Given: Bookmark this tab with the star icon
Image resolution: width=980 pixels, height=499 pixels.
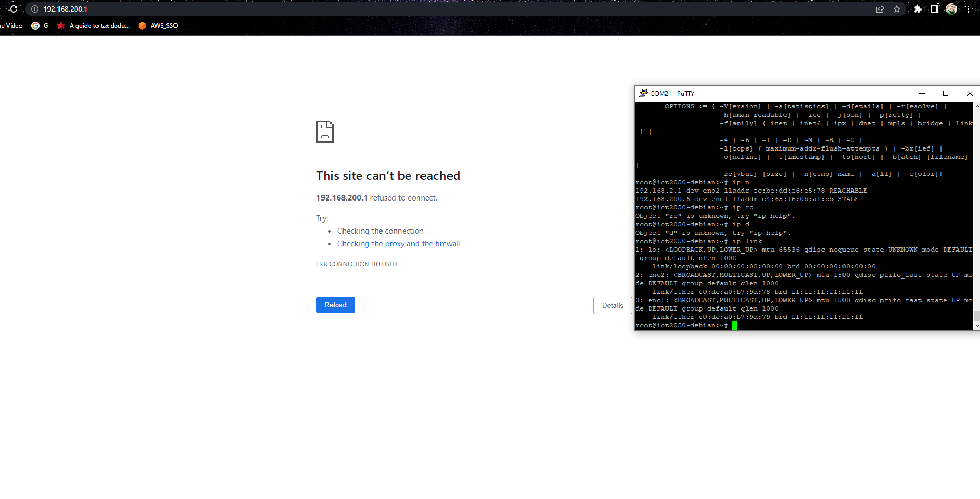Looking at the screenshot, I should (x=897, y=9).
